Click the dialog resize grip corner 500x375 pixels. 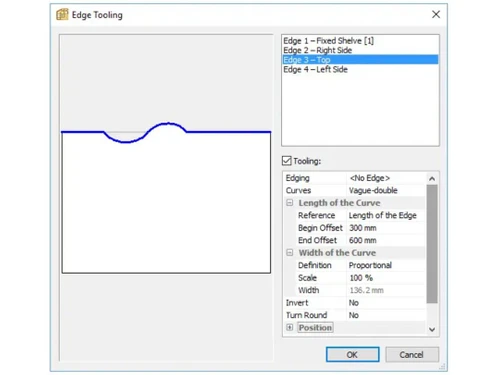tap(443, 367)
